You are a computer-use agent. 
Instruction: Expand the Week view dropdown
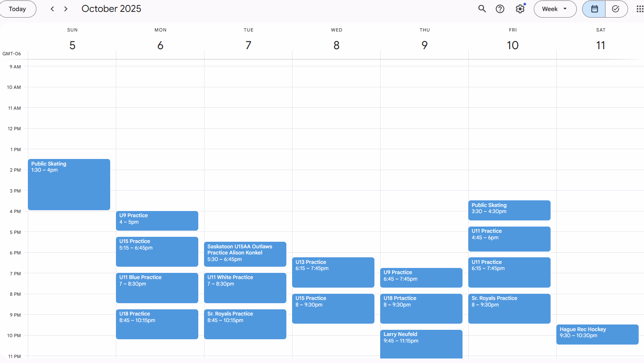coord(555,9)
